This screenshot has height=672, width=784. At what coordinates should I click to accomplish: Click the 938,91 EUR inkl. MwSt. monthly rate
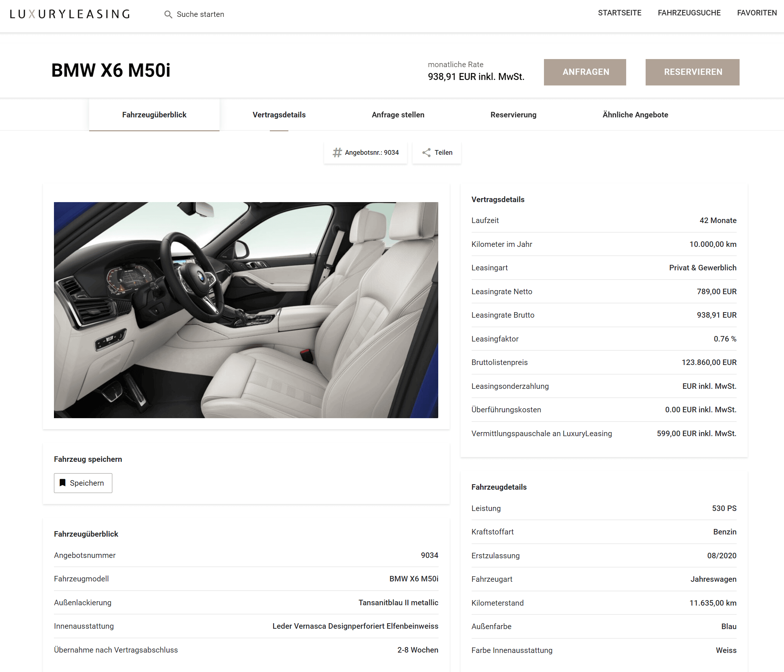pos(476,77)
